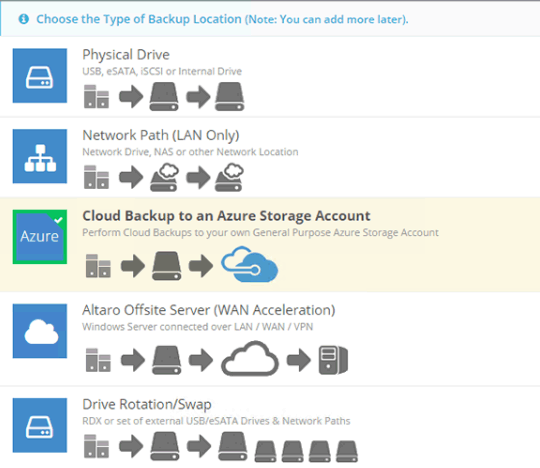Click 'Windows Server connected over LAN / WAN / VPN'

coord(198,326)
